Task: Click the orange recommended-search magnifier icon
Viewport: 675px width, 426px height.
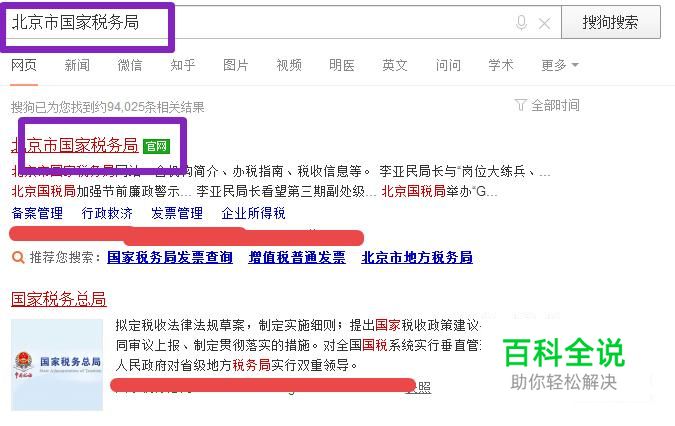Action: click(18, 258)
